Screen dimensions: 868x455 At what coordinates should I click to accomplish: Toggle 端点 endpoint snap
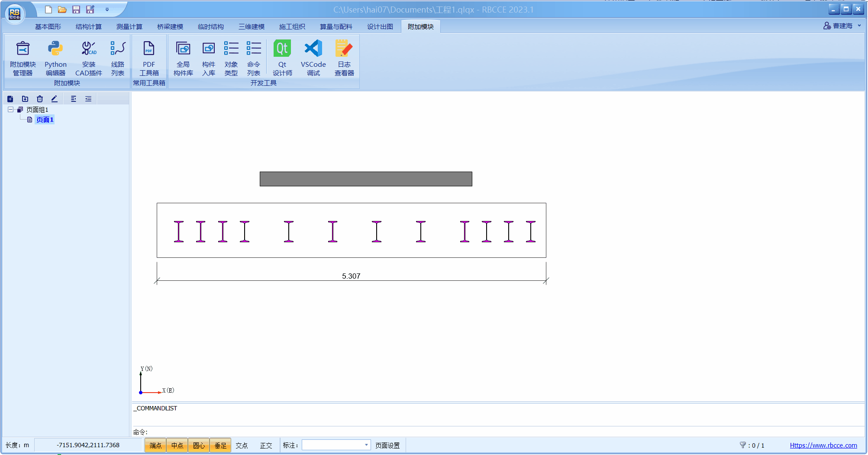pos(155,445)
